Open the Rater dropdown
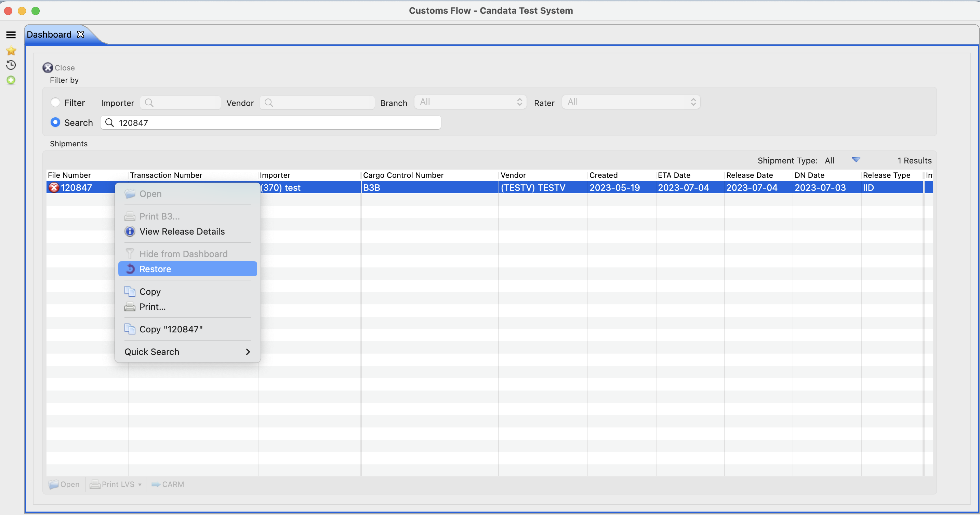The width and height of the screenshot is (980, 515). coord(631,102)
